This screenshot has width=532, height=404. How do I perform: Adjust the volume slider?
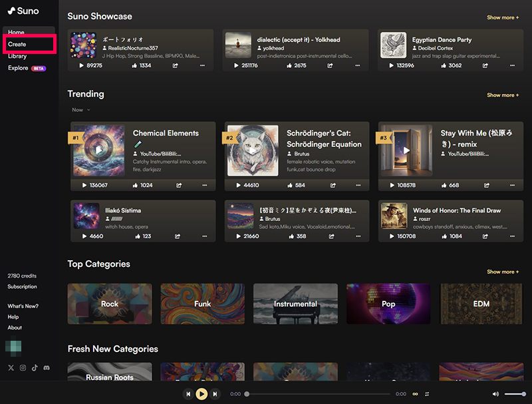515,394
